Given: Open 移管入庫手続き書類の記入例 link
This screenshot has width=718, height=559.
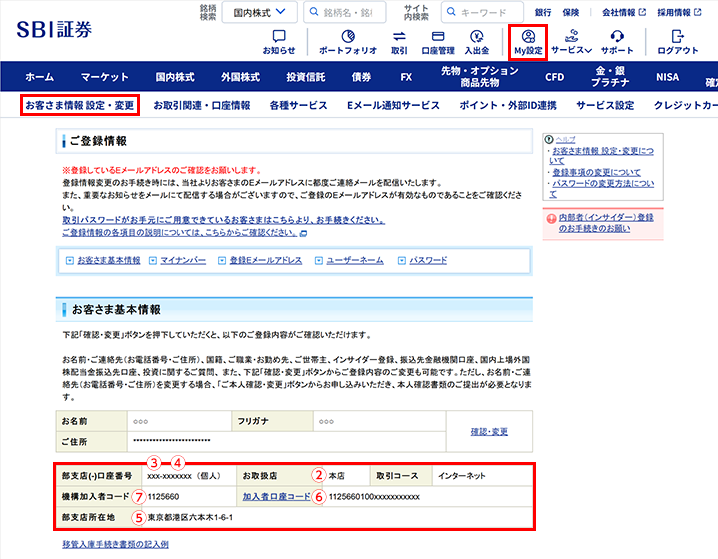Looking at the screenshot, I should coord(115,544).
